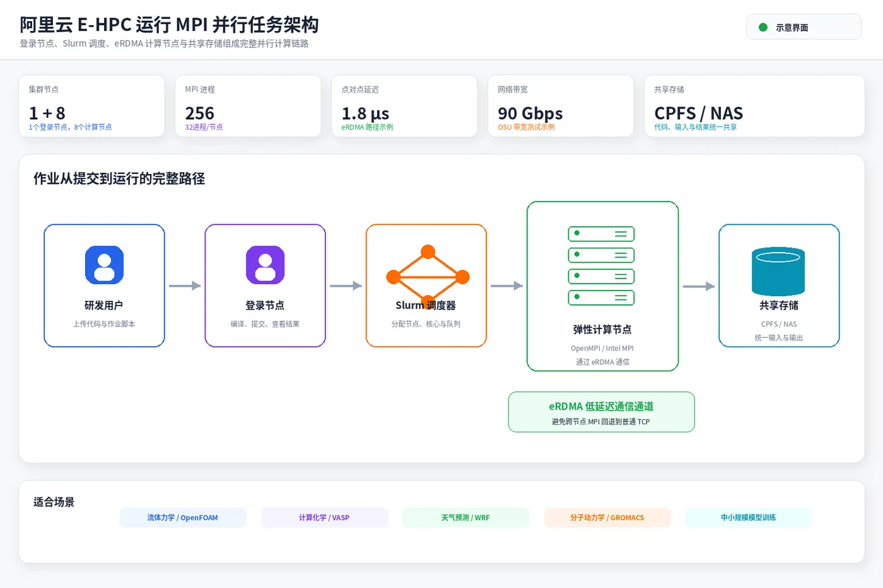Click the 避免跨节点 MPI 回退到普通 TCP text
Viewport: 883px width, 588px height.
[x=601, y=422]
